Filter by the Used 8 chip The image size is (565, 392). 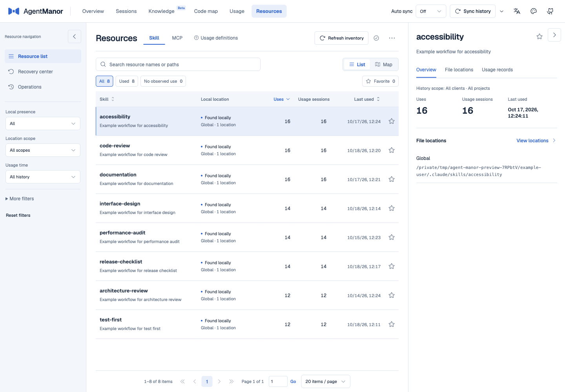point(127,81)
